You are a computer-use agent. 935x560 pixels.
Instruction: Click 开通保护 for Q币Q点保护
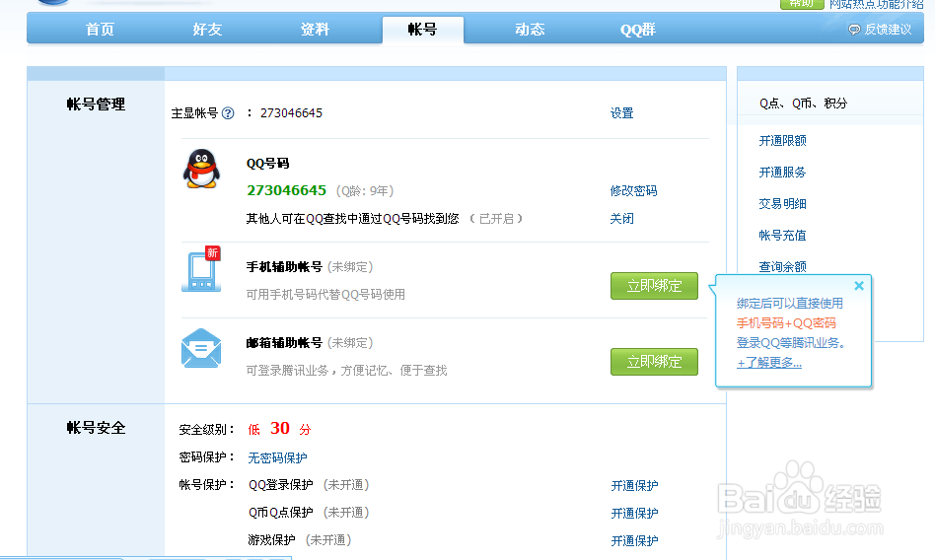point(634,514)
